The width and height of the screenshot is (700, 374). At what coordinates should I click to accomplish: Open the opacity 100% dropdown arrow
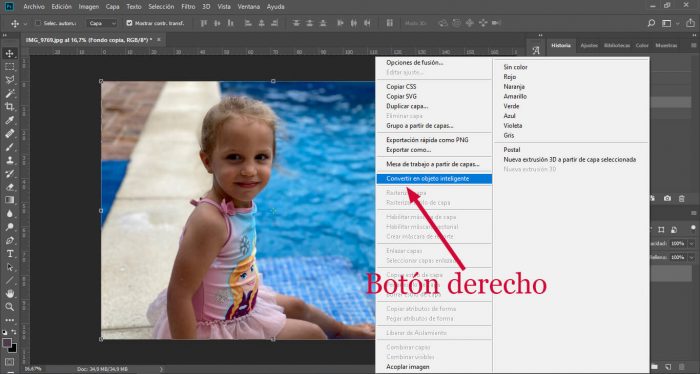click(692, 244)
